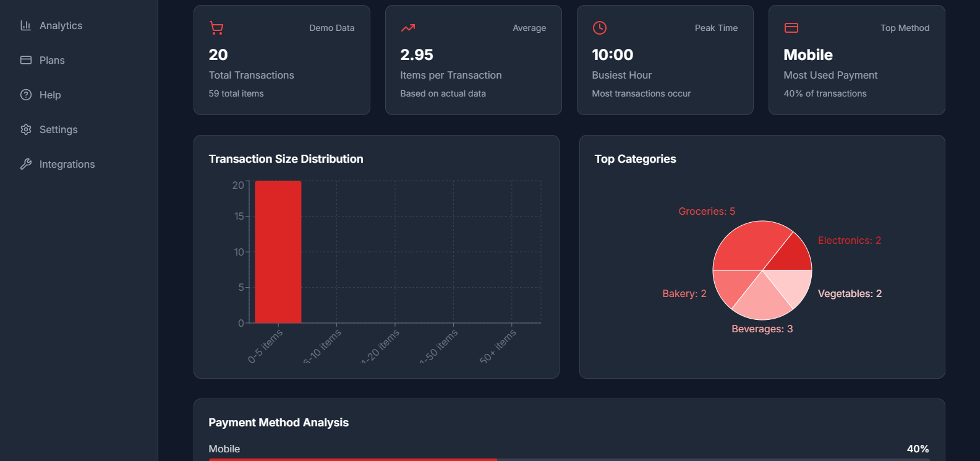Go to Help in the sidebar
The height and width of the screenshot is (461, 980).
coord(79,95)
